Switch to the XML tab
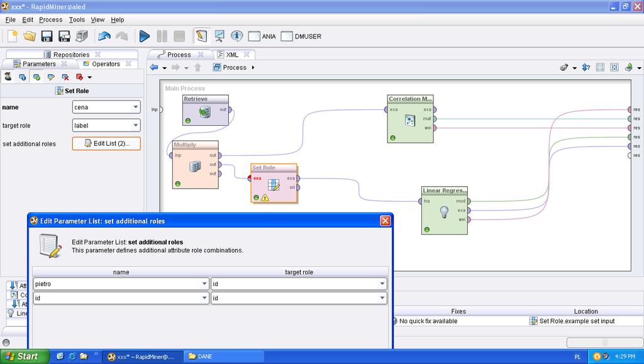 click(x=232, y=55)
